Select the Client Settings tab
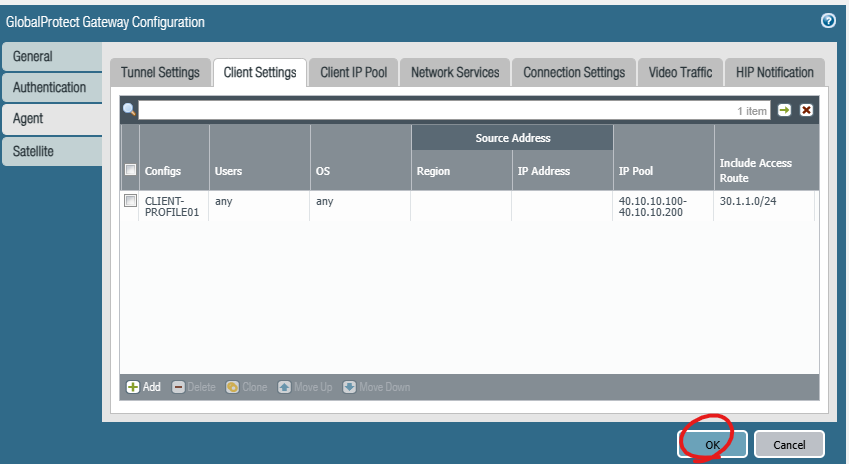The width and height of the screenshot is (849, 464). click(x=260, y=73)
